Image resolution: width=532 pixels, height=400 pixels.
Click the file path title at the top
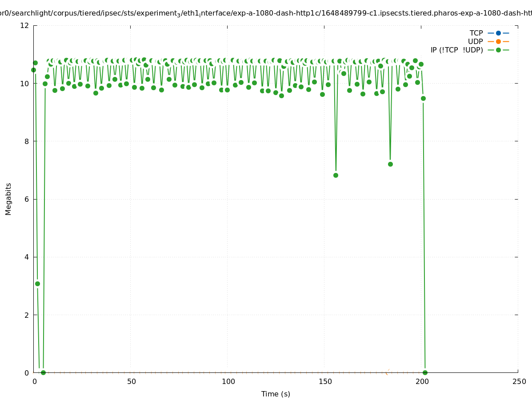pyautogui.click(x=266, y=14)
